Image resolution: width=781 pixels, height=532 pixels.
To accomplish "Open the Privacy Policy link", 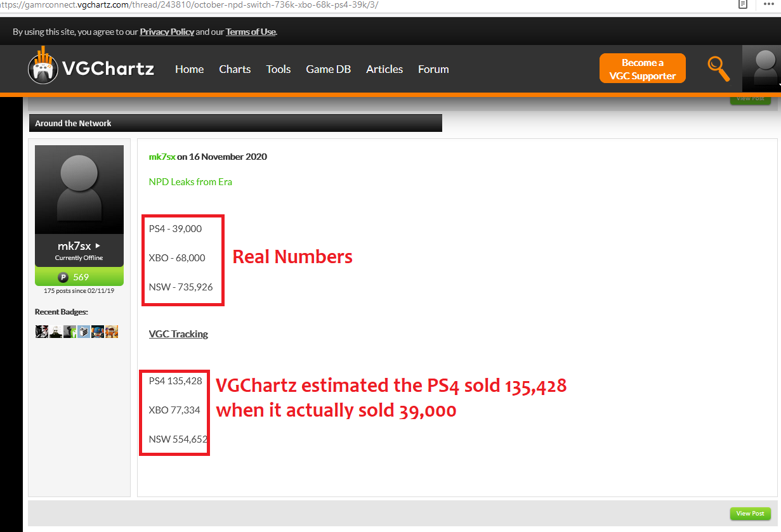I will pyautogui.click(x=167, y=32).
